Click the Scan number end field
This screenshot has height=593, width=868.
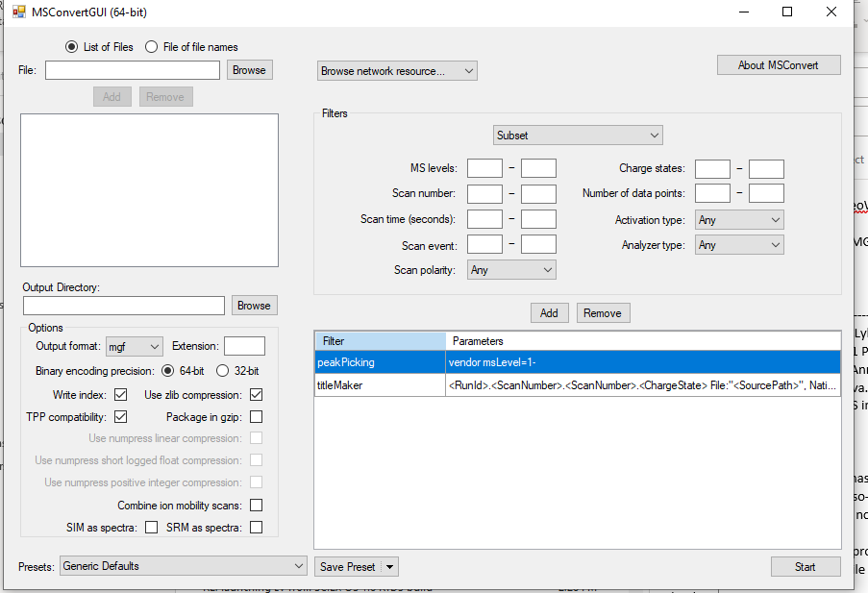coord(538,194)
